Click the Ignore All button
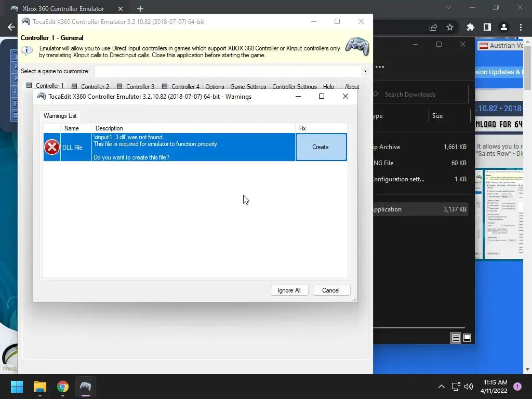Image resolution: width=532 pixels, height=399 pixels. point(289,290)
